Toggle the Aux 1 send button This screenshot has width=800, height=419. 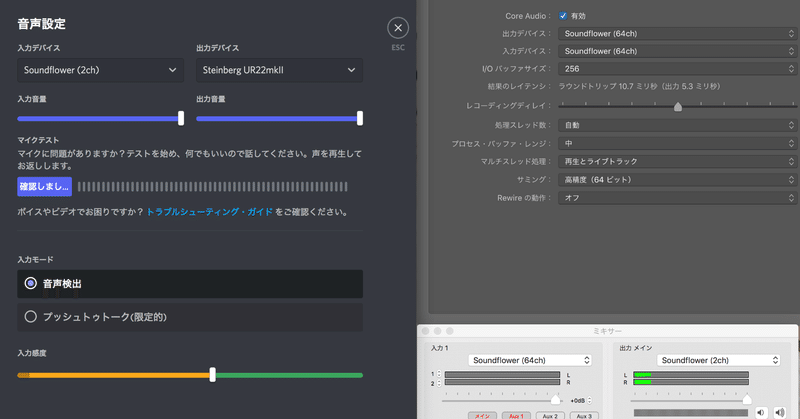click(516, 415)
